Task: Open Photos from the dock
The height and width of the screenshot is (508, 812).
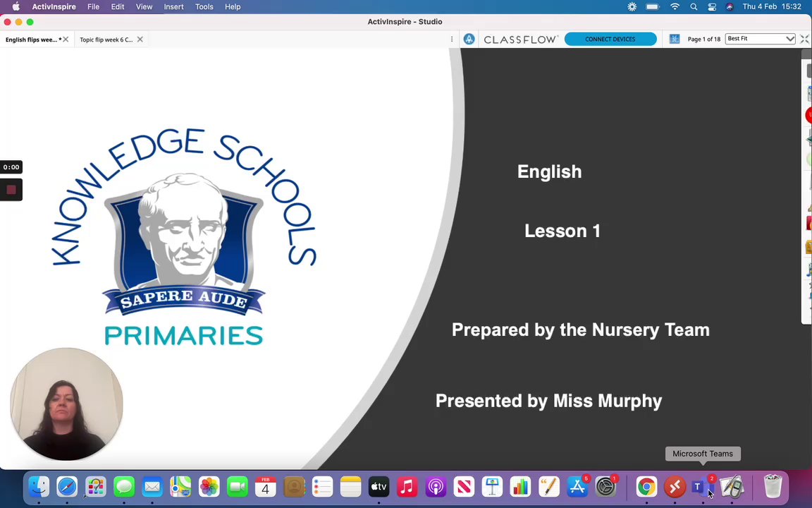Action: pyautogui.click(x=209, y=487)
